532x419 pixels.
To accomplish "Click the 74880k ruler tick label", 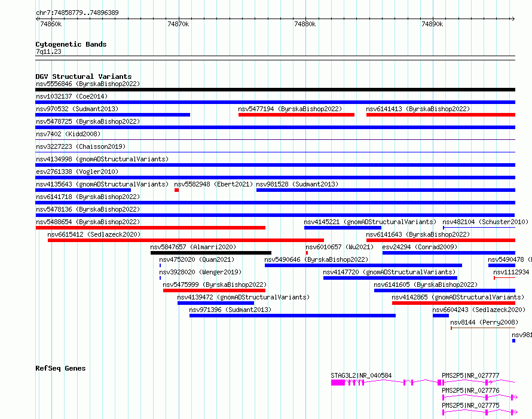I will (305, 24).
